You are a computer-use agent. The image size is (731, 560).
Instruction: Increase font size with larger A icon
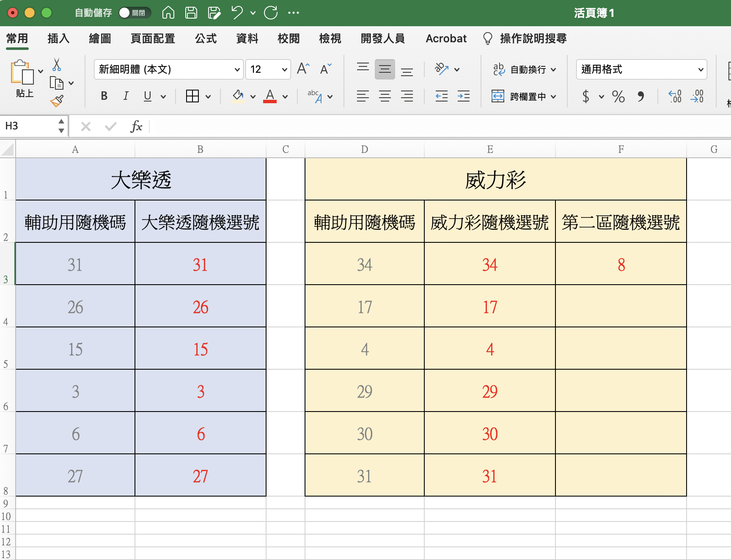point(303,69)
